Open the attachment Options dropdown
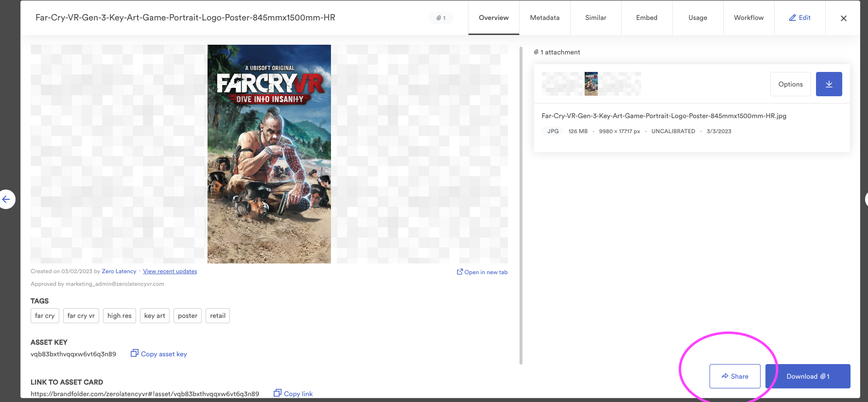The height and width of the screenshot is (402, 868). coord(791,84)
